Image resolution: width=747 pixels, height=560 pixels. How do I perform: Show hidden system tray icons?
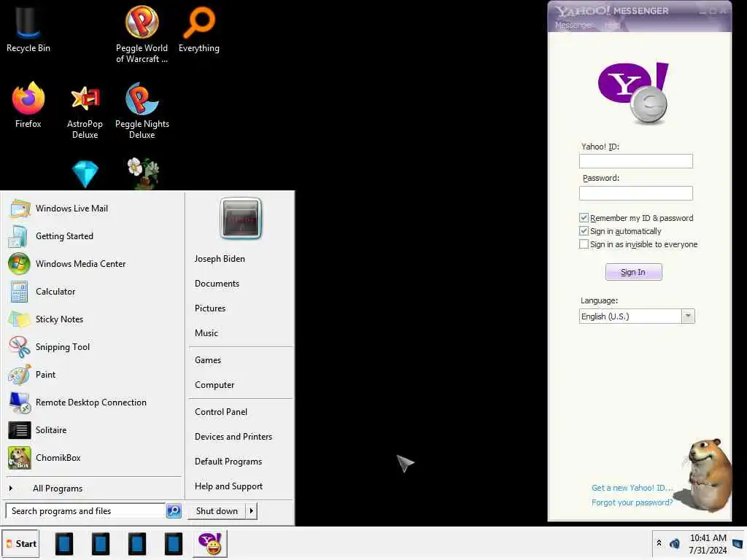coord(659,542)
